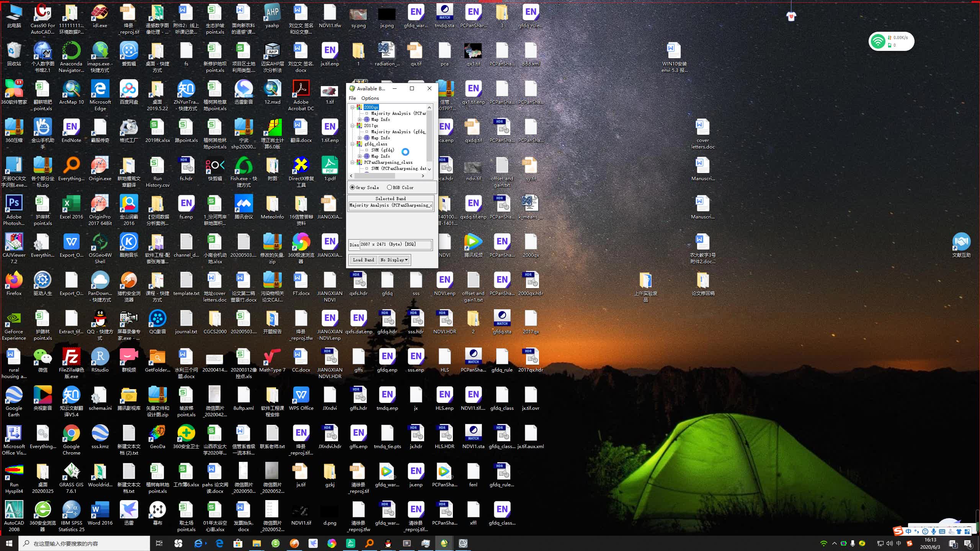Show hidden system tray icons chevron
Screen dimensions: 980x551
coord(835,543)
